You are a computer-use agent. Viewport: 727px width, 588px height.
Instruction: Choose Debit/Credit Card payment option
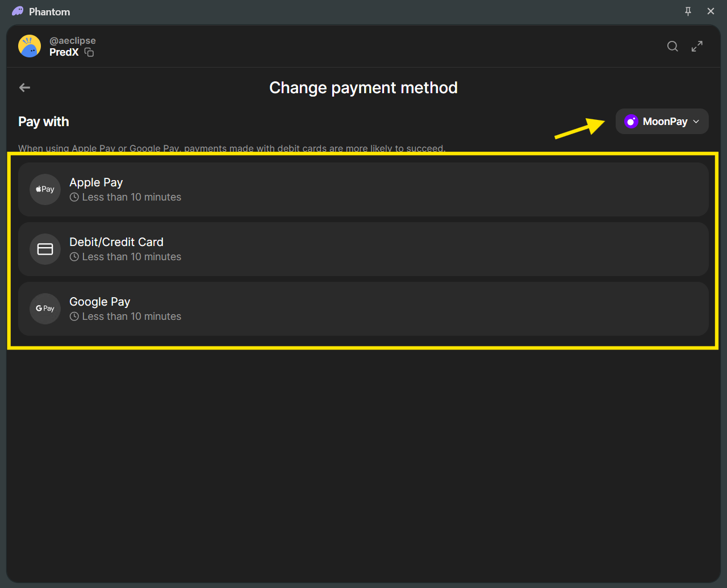(x=363, y=249)
